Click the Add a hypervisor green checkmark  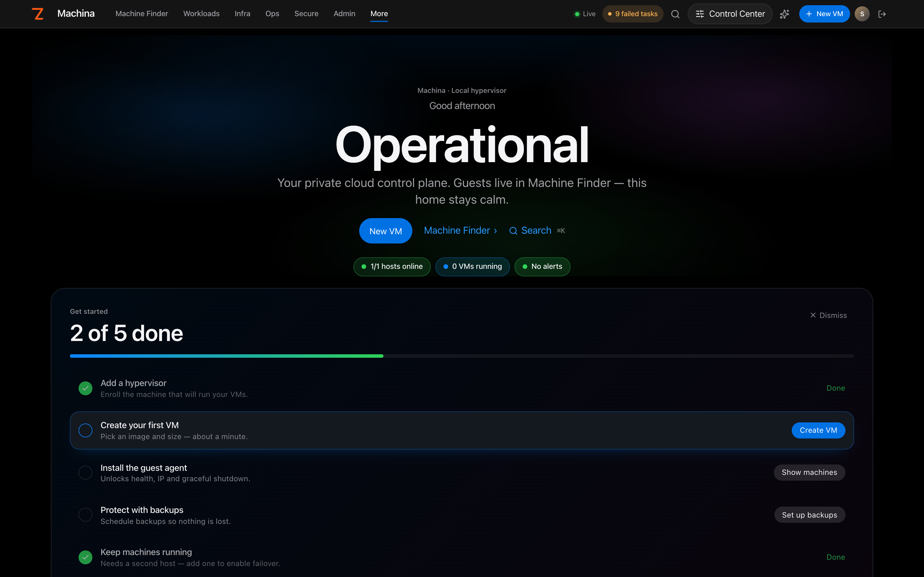85,388
